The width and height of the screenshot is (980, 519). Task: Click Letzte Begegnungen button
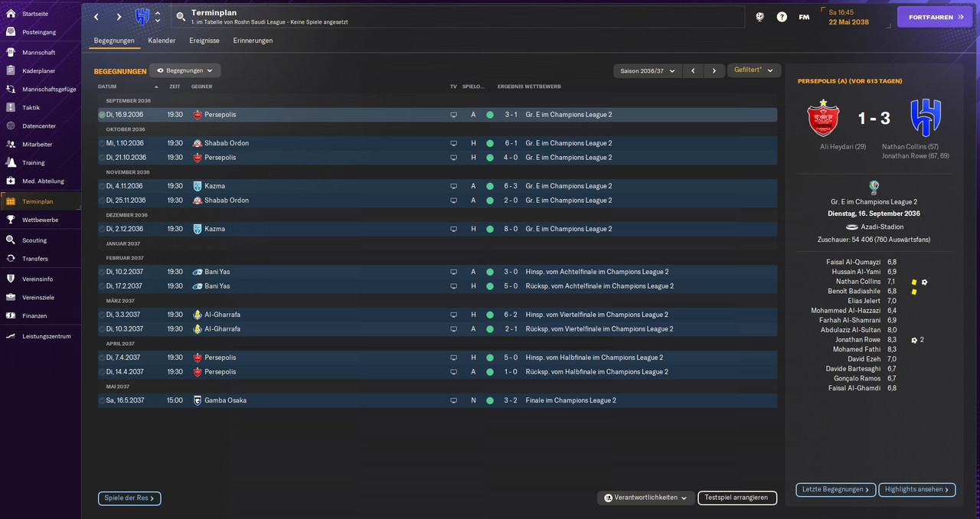tap(835, 490)
